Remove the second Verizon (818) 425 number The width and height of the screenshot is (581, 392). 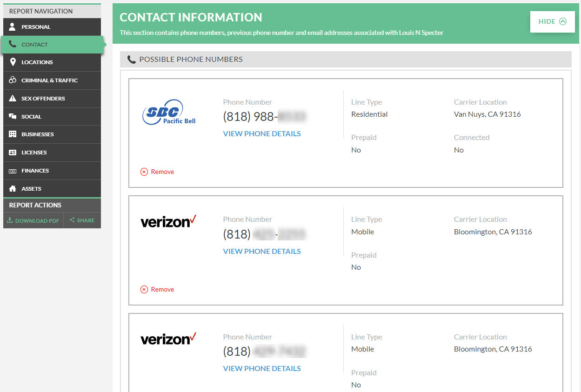(157, 289)
